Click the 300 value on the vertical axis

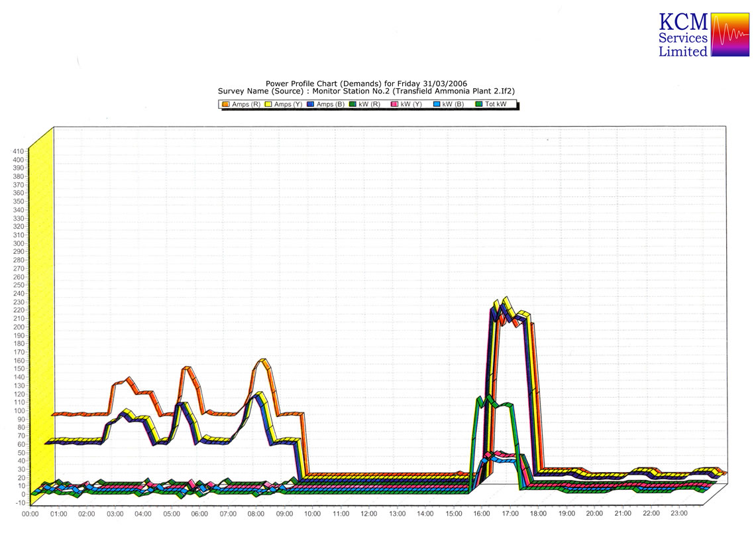pos(19,243)
